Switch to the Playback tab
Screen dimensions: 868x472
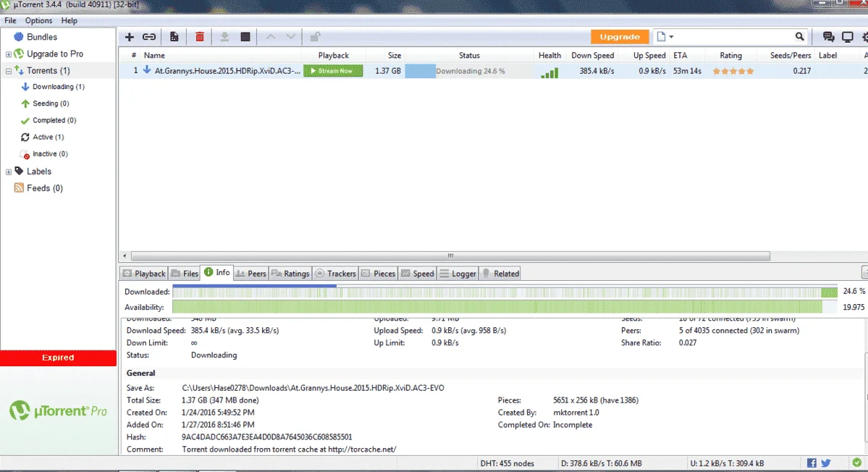[x=144, y=274]
